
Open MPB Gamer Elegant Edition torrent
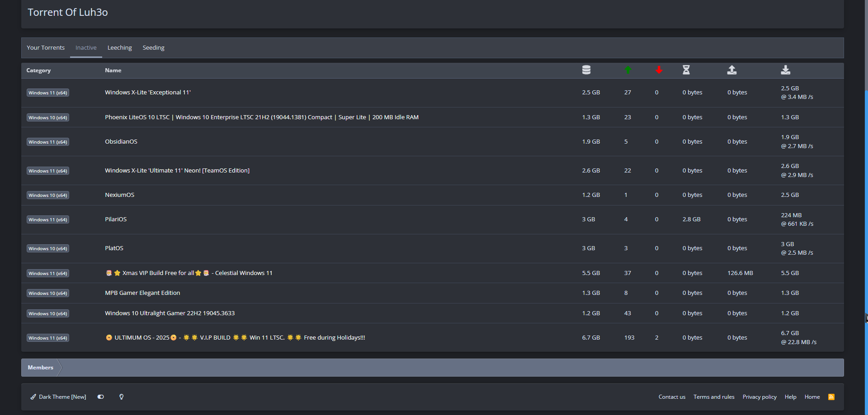click(142, 293)
